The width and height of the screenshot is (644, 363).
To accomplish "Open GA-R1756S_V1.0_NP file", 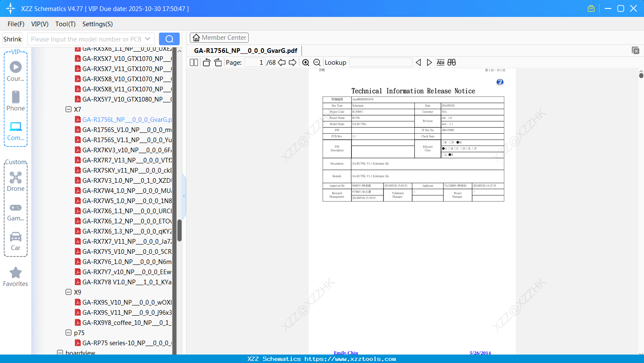I will (123, 129).
